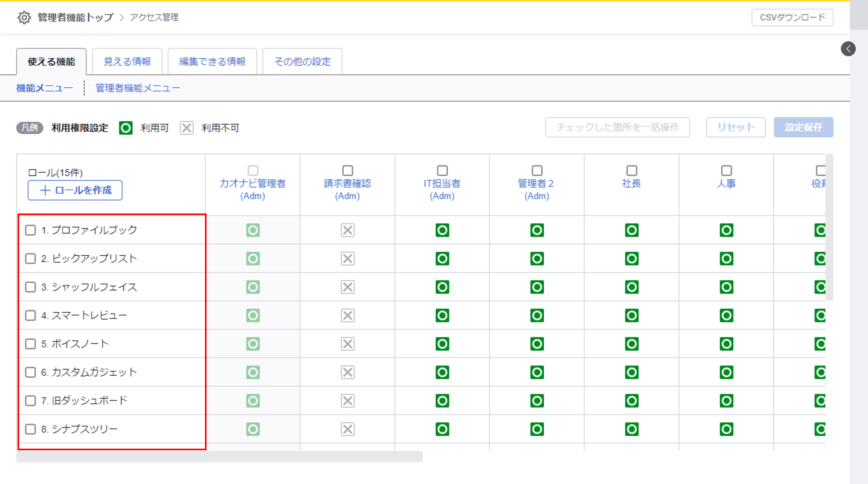
Task: Toggle IT担当者 permission for 旧ダッシュボード
Action: (x=442, y=401)
